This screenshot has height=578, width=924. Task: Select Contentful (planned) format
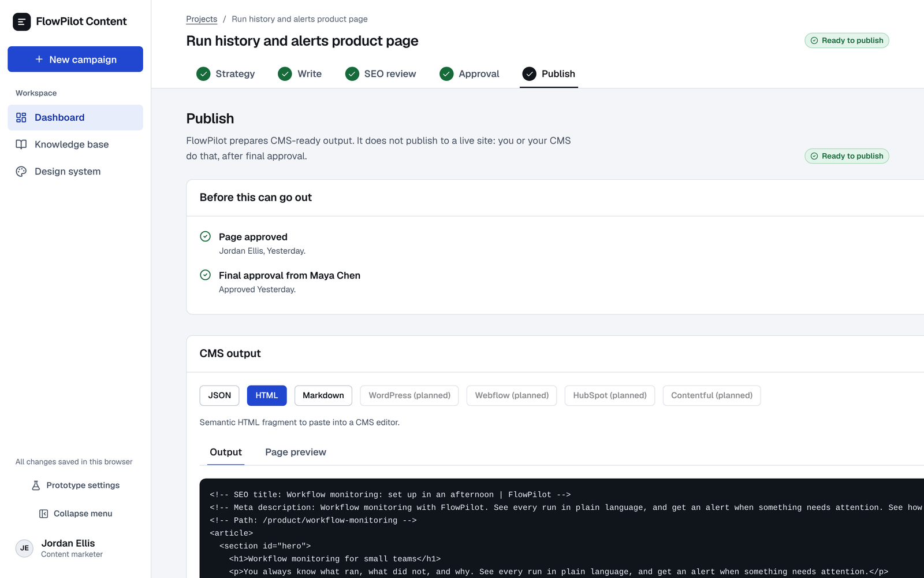click(711, 395)
